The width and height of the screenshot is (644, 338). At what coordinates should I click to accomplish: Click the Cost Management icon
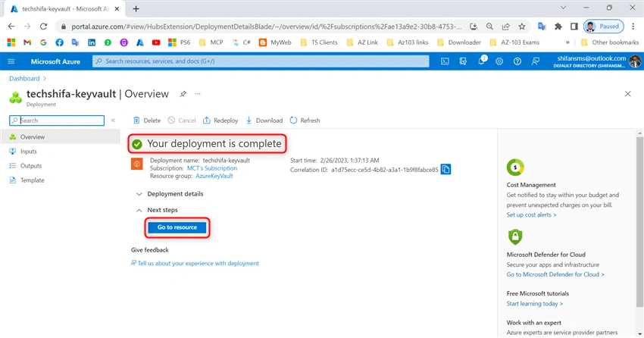click(515, 167)
